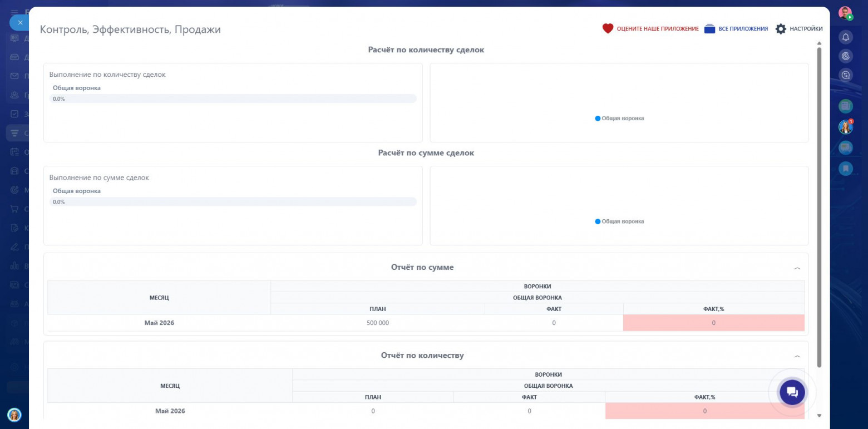Click ОЦЕНИТЕ НАШЕ ПРИЛОЖЕНИЕ link

[658, 29]
